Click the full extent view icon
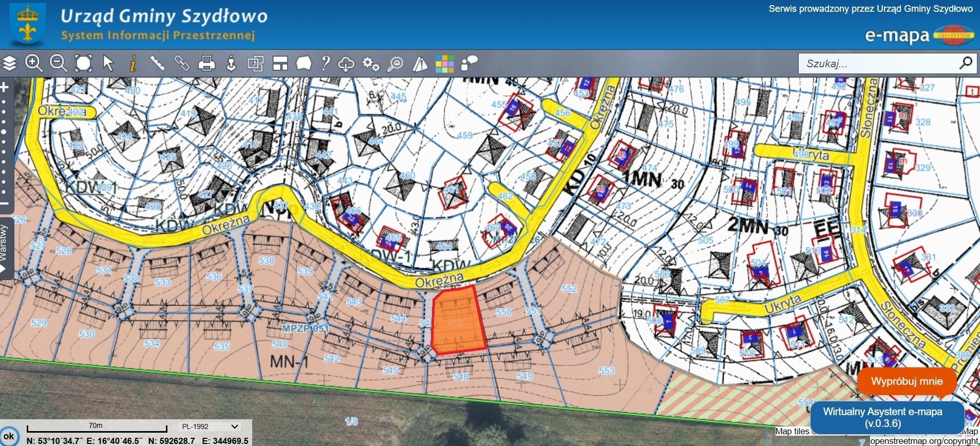Image resolution: width=980 pixels, height=446 pixels. point(83,64)
